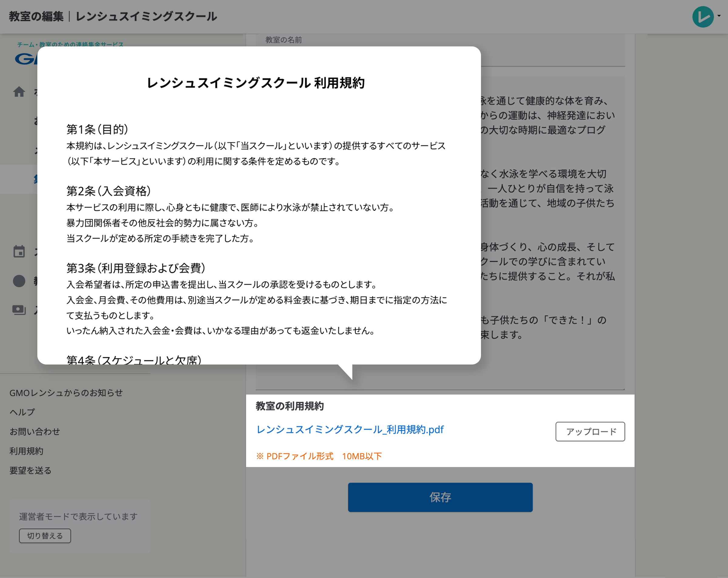The image size is (728, 578).
Task: Click the home icon in the sidebar
Action: [19, 92]
